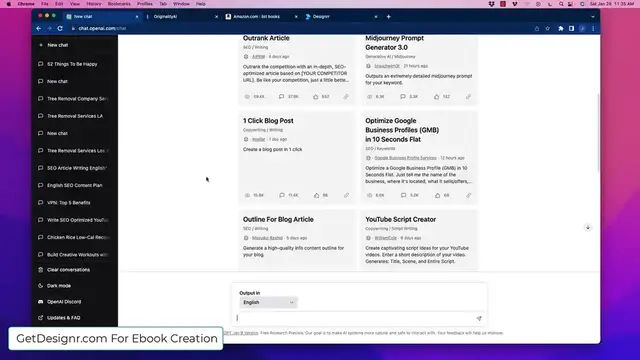Open the English SEO Content Plan chat
Screen dimensions: 640x360
(74, 185)
